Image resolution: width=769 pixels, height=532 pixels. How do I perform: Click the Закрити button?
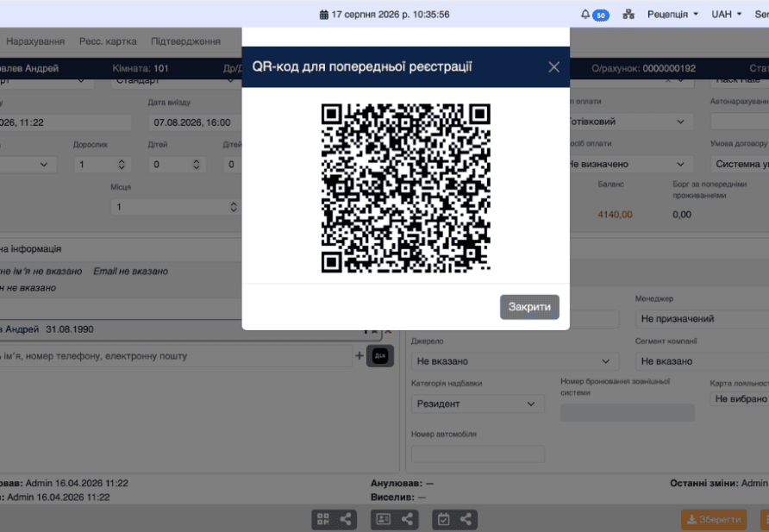529,307
